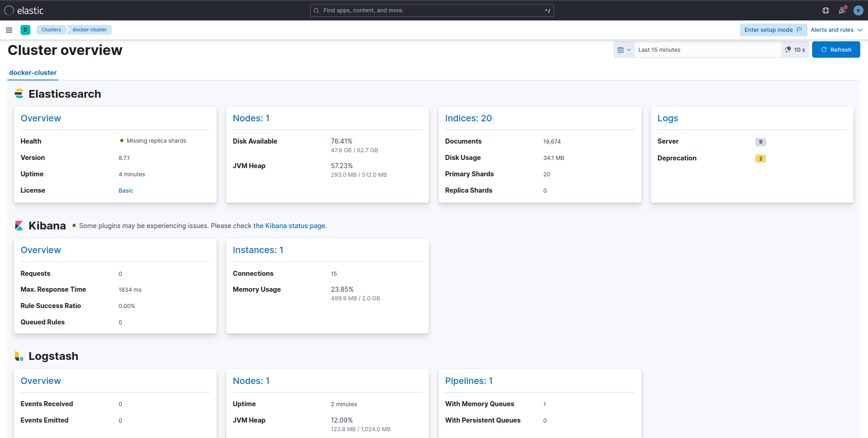Open the Kibana status page link

pyautogui.click(x=289, y=226)
